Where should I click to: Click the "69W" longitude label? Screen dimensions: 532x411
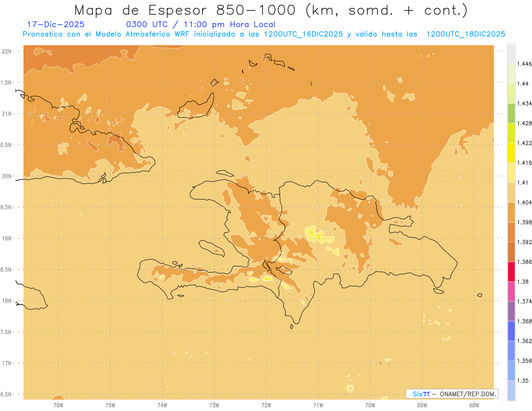point(422,405)
